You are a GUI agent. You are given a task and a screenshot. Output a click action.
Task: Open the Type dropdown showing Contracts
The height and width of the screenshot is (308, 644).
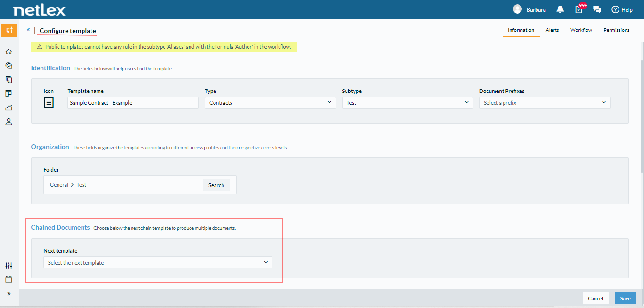pos(270,103)
